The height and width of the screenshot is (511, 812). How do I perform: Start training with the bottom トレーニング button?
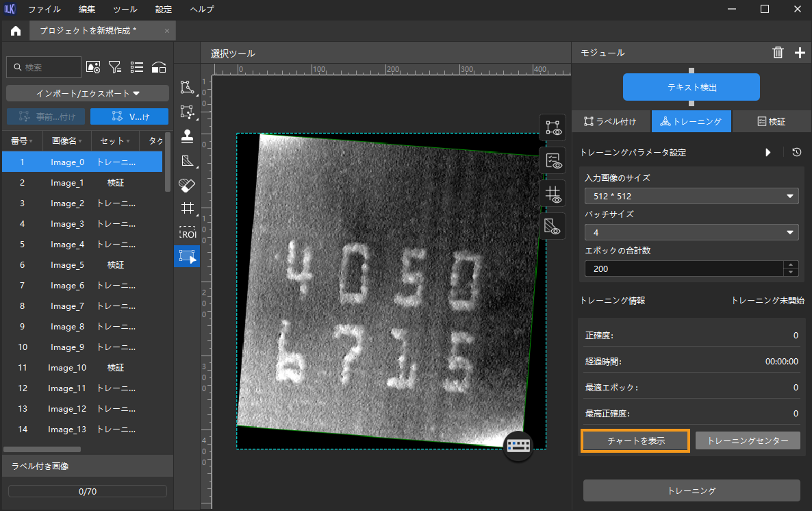[x=692, y=490]
